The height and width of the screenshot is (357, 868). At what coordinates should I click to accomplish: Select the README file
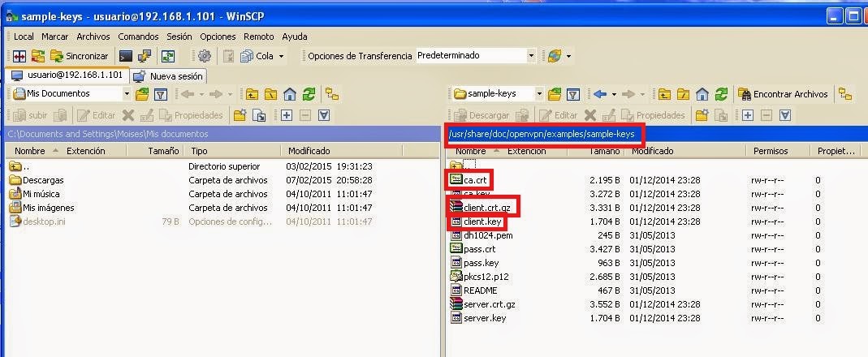(x=474, y=290)
